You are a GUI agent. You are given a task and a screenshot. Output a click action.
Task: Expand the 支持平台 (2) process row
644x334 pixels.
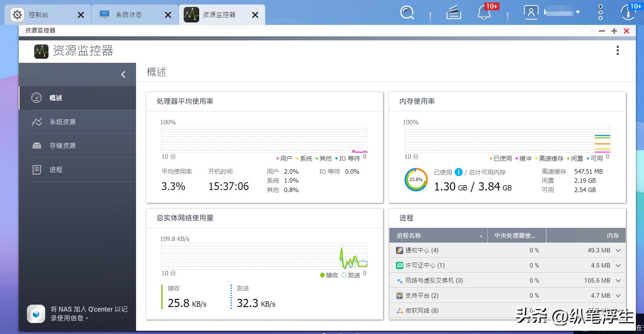(618, 296)
